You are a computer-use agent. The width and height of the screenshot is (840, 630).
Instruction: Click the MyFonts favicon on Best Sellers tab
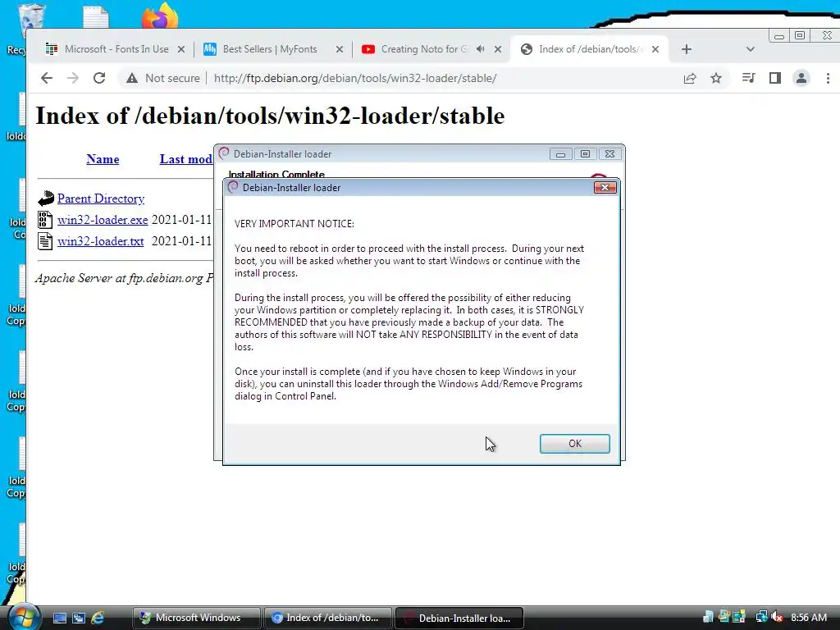(x=210, y=49)
